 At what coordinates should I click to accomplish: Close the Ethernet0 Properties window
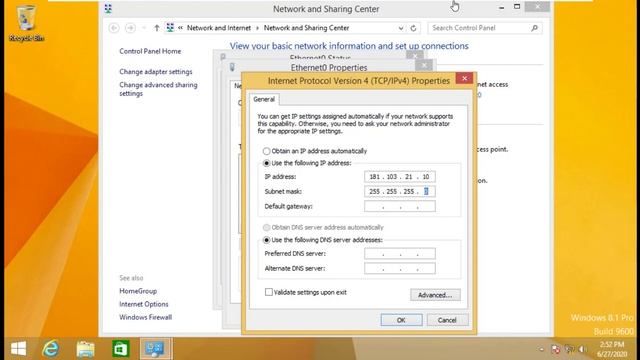[x=424, y=65]
